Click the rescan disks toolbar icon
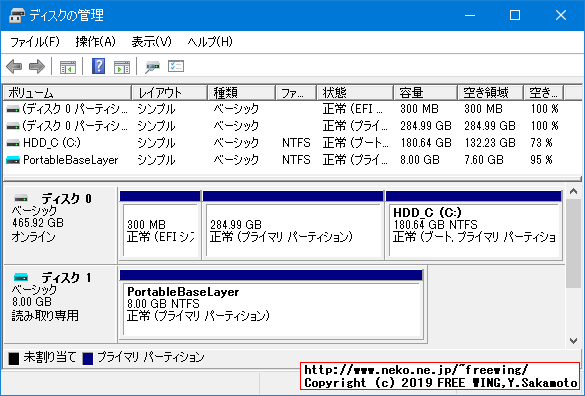 click(x=152, y=67)
